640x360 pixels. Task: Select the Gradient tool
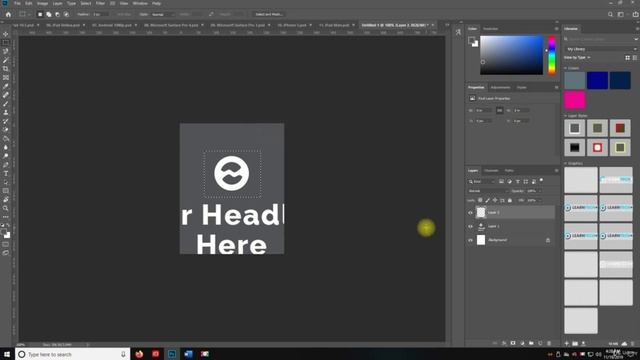coord(6,139)
